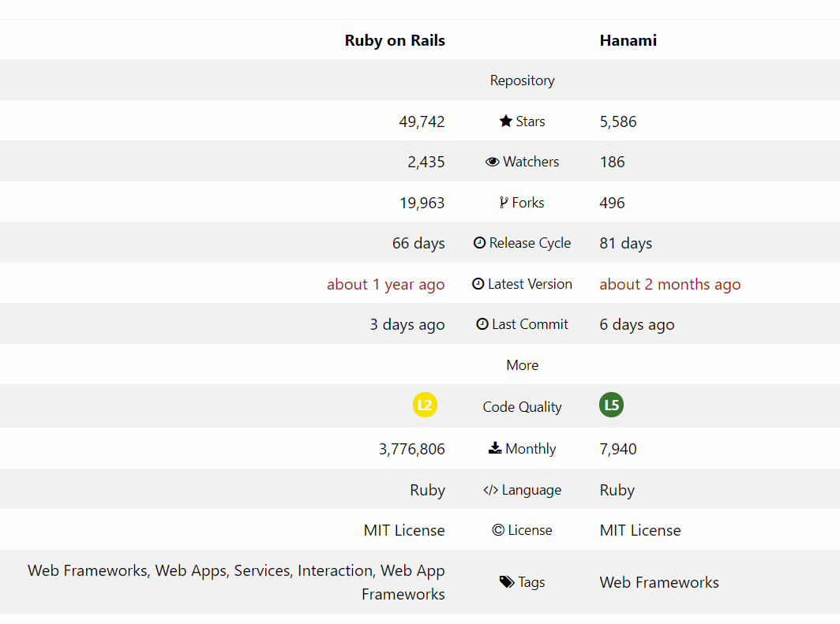
Task: Click the clock icon beside Release Cycle
Action: click(x=479, y=243)
